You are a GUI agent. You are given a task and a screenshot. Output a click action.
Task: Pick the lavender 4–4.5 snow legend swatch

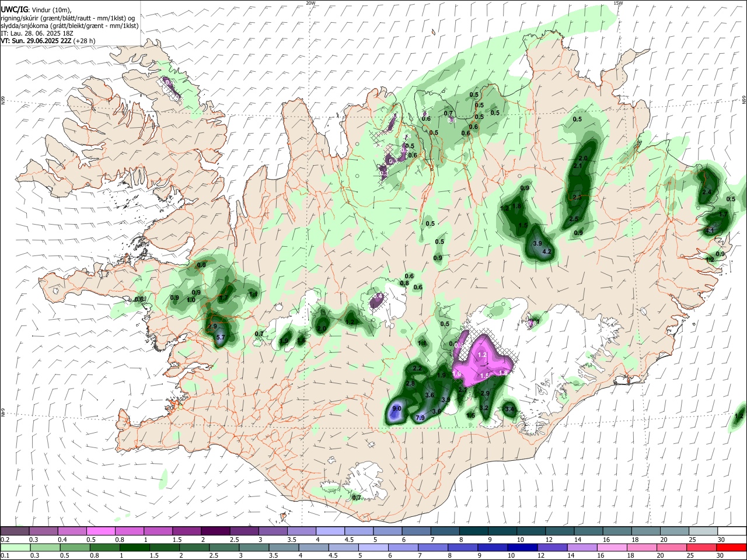pos(330,531)
